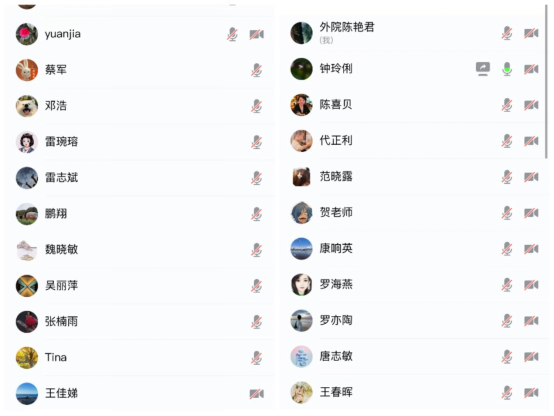This screenshot has height=416, width=554.
Task: Click the avatar of 吴丽萍
Action: tap(27, 286)
